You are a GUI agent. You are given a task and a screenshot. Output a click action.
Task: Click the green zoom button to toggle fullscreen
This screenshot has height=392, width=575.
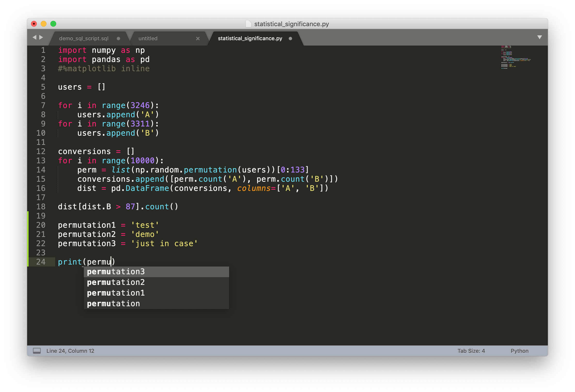coord(53,24)
